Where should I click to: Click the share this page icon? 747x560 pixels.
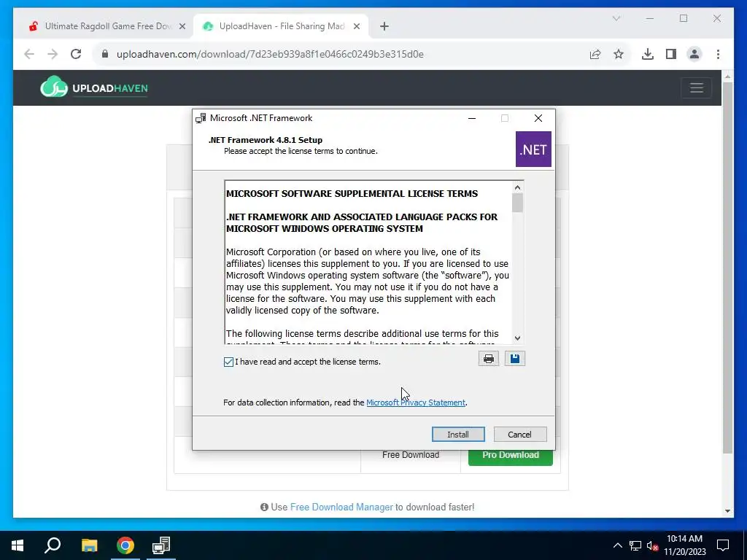pos(595,54)
